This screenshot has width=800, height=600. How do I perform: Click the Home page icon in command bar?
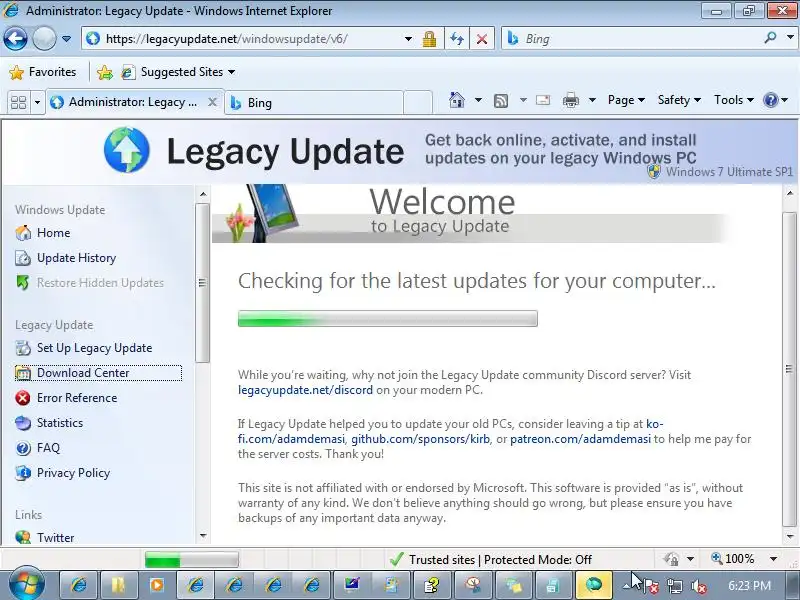click(457, 100)
